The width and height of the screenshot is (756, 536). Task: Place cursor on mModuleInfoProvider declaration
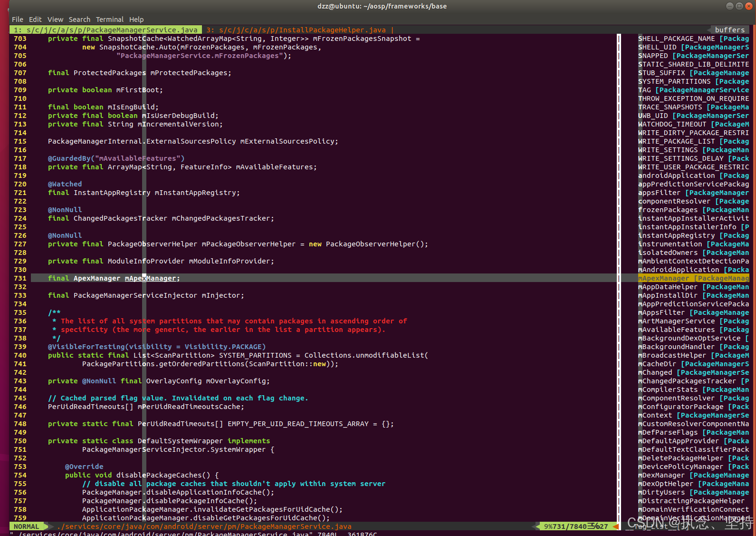click(x=161, y=261)
